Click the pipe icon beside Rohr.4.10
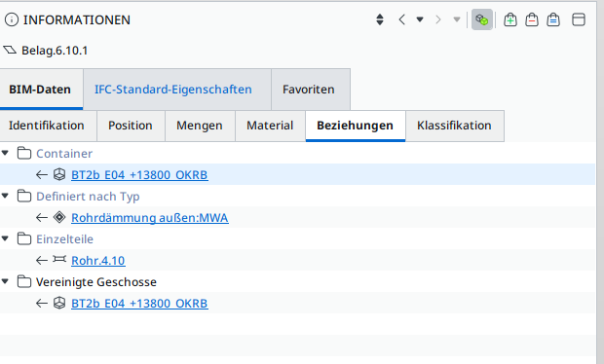The width and height of the screenshot is (604, 364). tap(59, 259)
